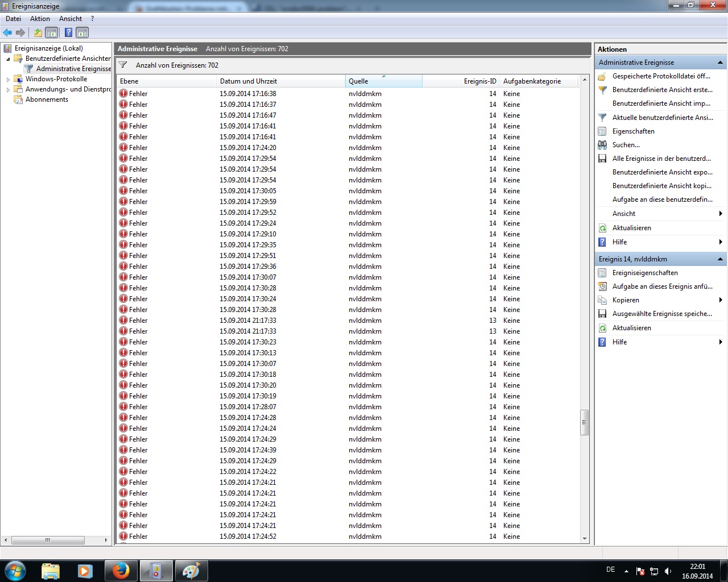Collapse the Ereignis 14, nvlddmkm actions section

[x=720, y=259]
